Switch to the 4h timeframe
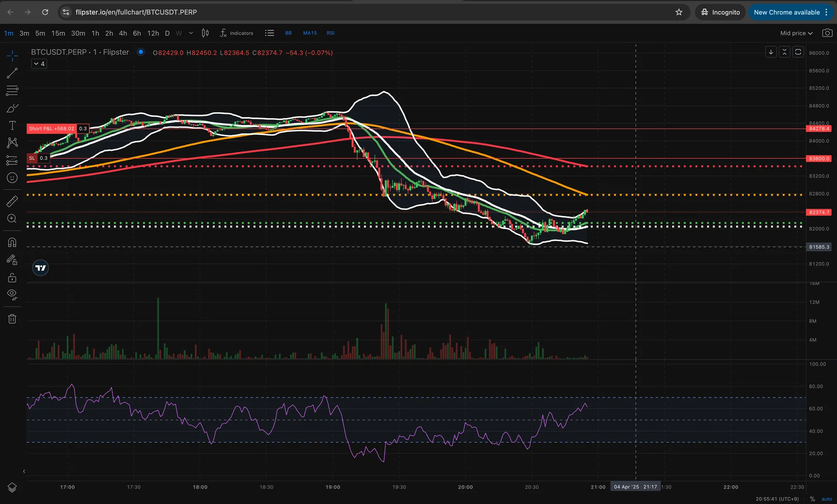The height and width of the screenshot is (504, 837). point(123,33)
